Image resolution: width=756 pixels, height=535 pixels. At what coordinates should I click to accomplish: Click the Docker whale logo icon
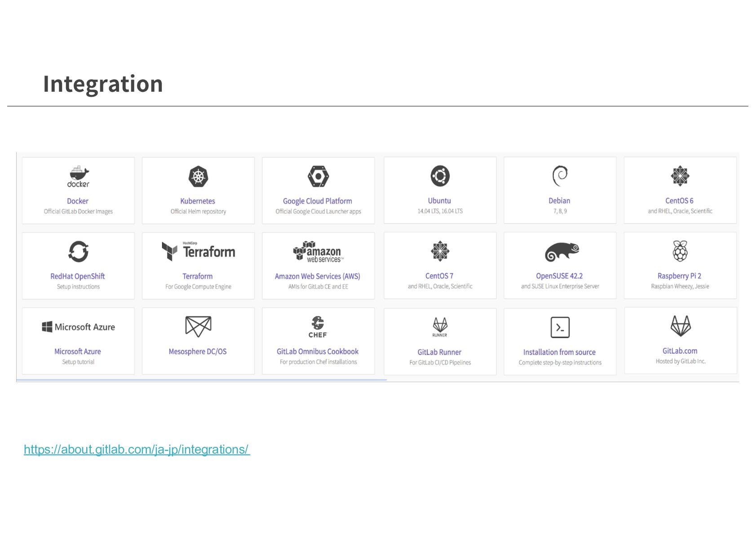(x=78, y=176)
